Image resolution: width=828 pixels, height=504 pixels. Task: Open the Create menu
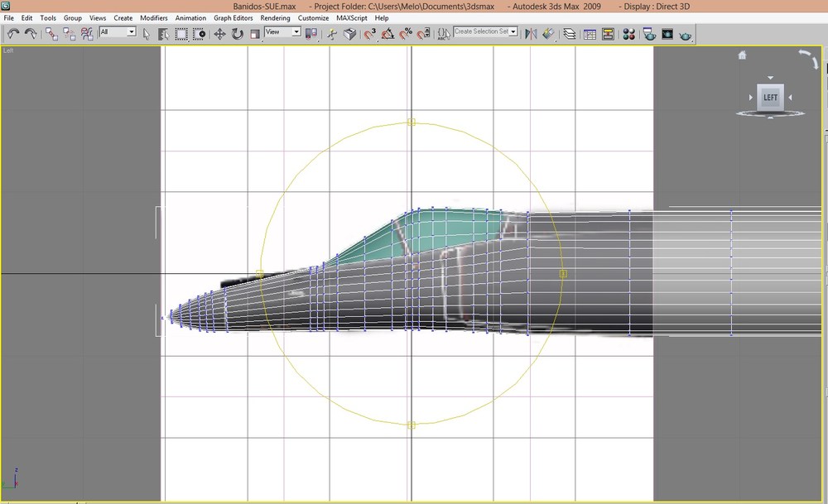click(x=123, y=18)
